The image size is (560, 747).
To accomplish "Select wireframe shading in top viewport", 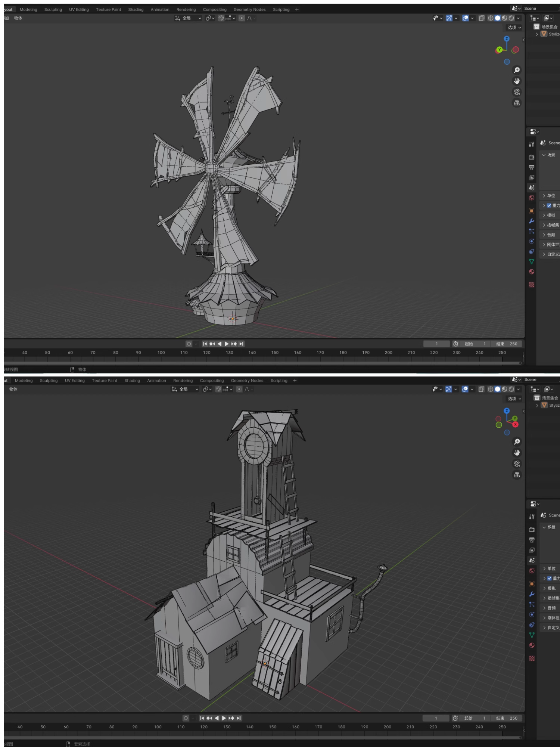I will [x=491, y=18].
